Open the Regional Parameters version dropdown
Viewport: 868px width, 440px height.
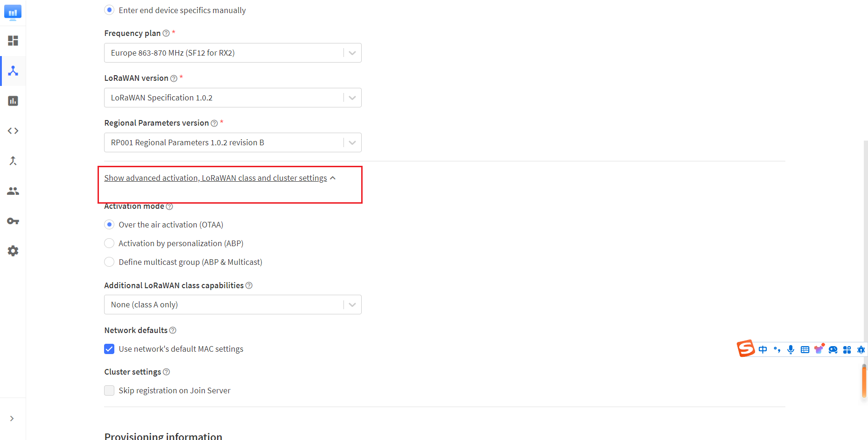click(232, 142)
